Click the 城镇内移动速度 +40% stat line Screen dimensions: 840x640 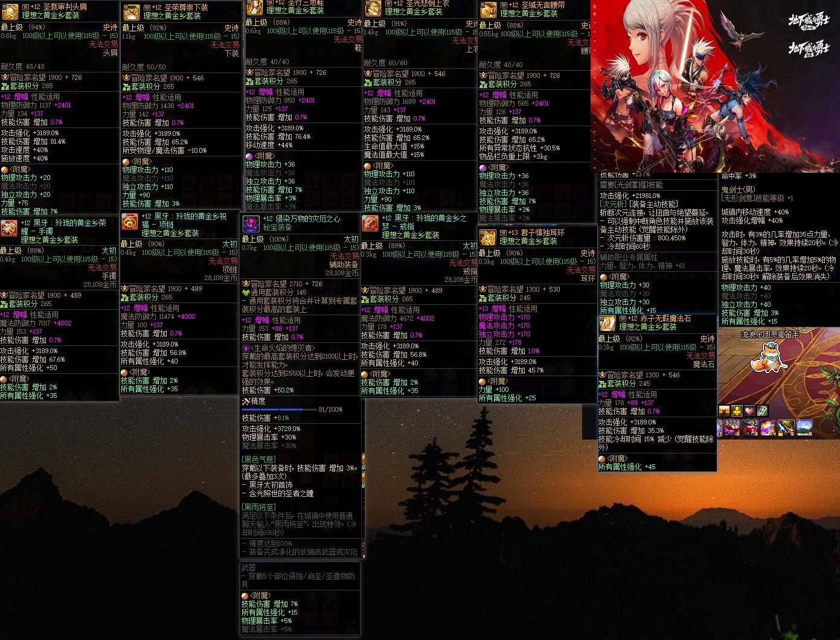coord(755,212)
